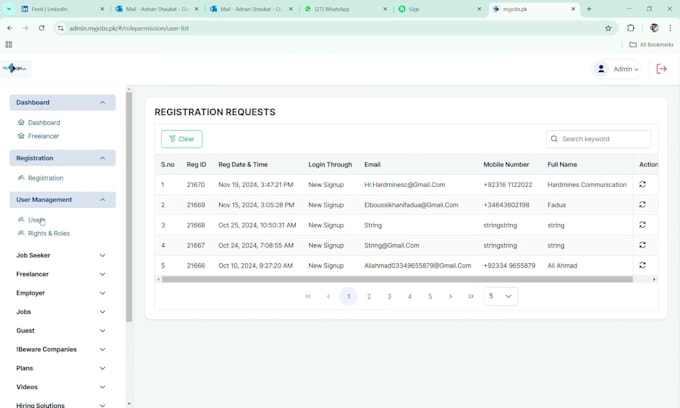Go to pagination page 5
Image resolution: width=680 pixels, height=408 pixels.
tap(430, 297)
